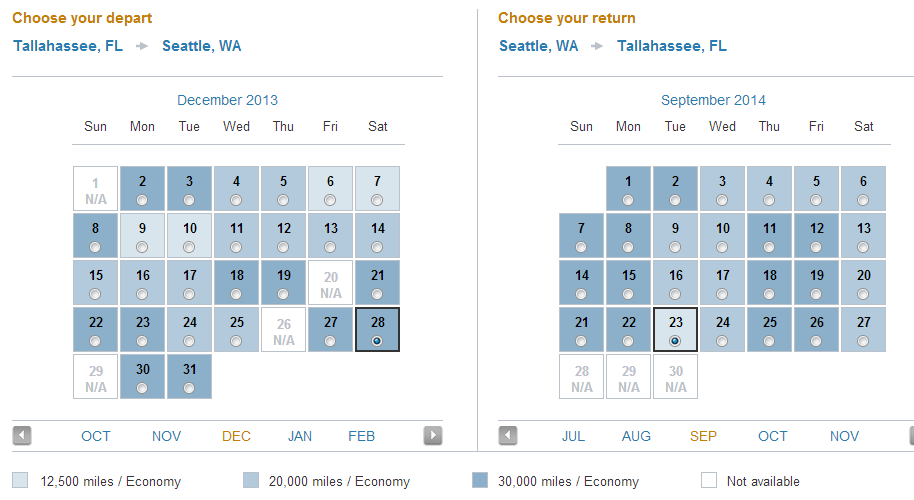The width and height of the screenshot is (914, 500).
Task: Click Seattle, WA return origin link
Action: pos(539,46)
